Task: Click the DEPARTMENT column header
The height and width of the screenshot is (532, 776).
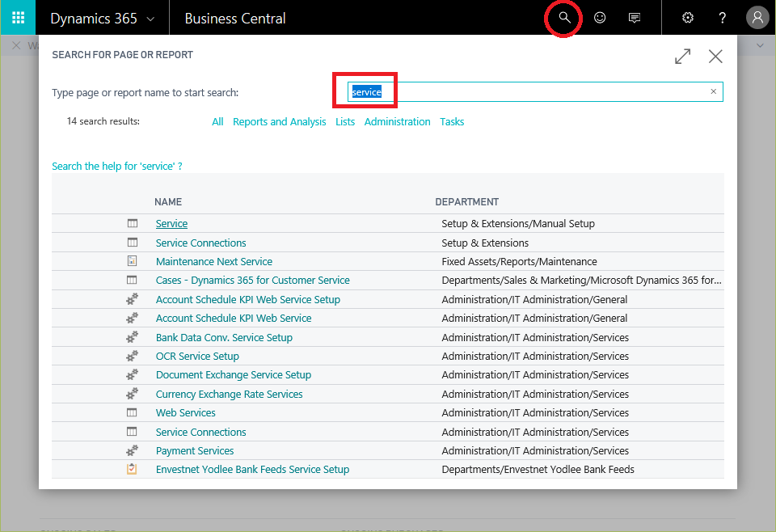Action: click(x=466, y=202)
